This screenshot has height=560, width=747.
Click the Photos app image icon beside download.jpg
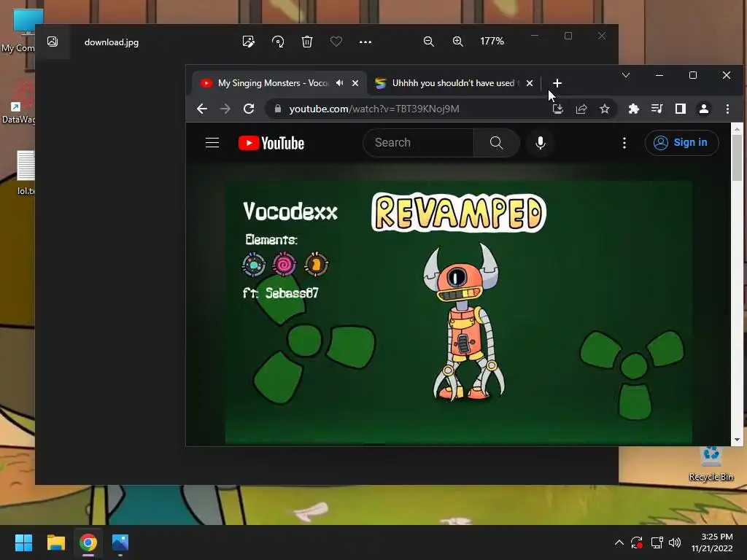pyautogui.click(x=53, y=42)
